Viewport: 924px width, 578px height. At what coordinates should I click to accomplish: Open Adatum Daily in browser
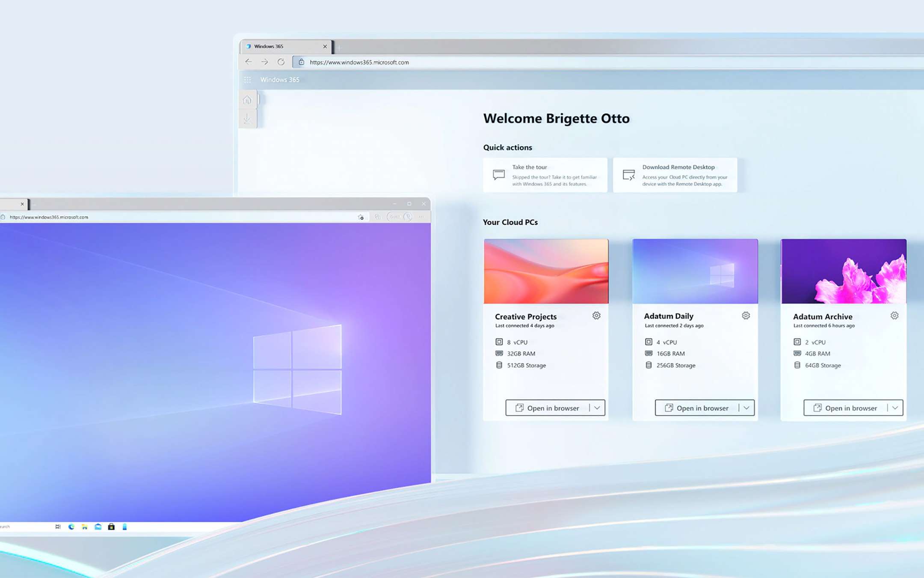tap(697, 408)
